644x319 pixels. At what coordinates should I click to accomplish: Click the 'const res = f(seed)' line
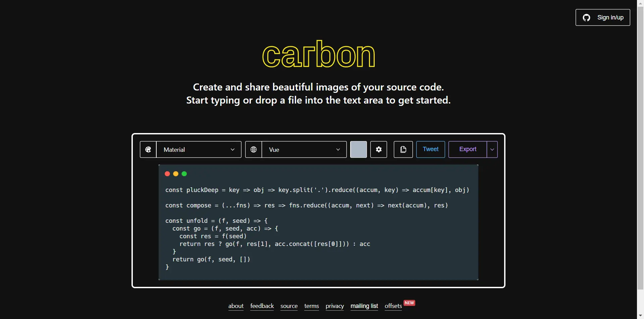[213, 236]
